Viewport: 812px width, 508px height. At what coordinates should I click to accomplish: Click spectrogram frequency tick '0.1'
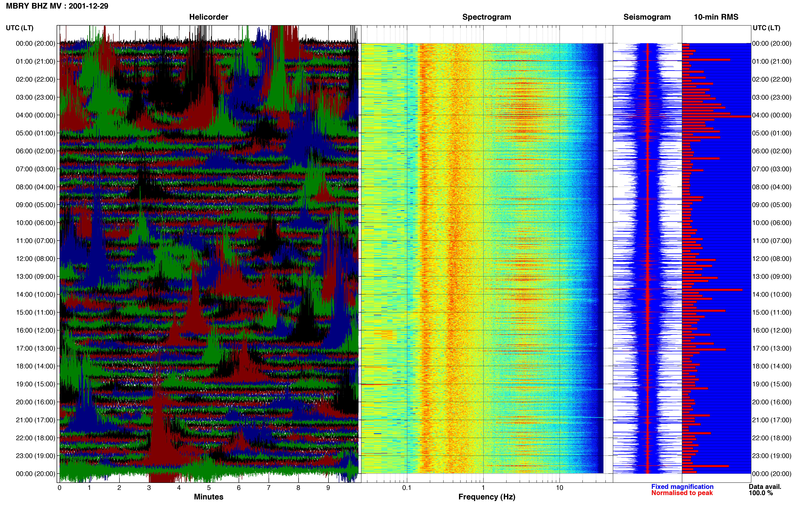point(407,488)
